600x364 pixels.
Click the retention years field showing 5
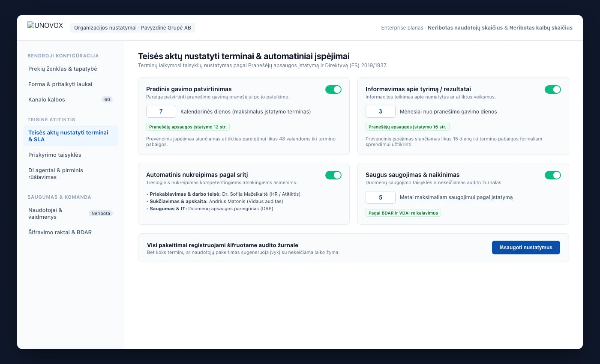tap(381, 197)
